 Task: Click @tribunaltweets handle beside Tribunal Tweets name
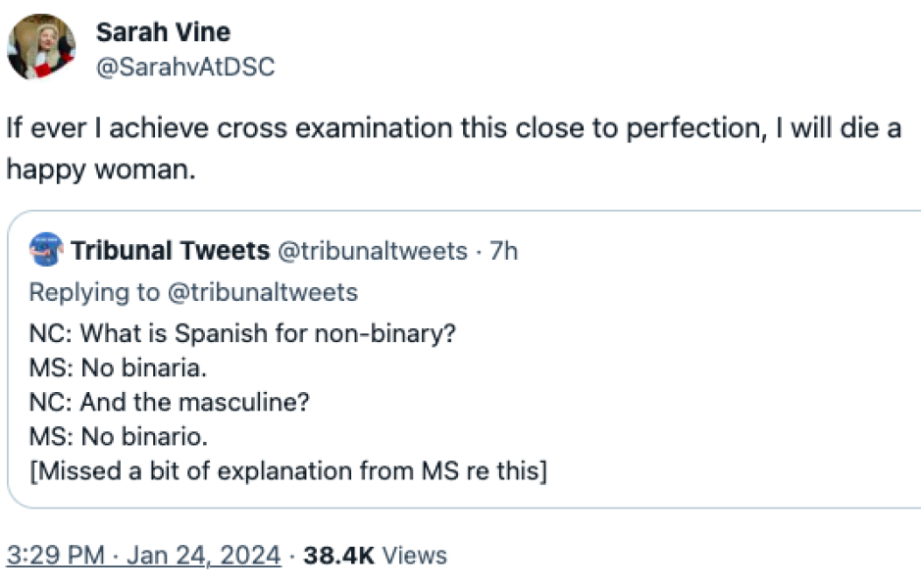[x=373, y=252]
